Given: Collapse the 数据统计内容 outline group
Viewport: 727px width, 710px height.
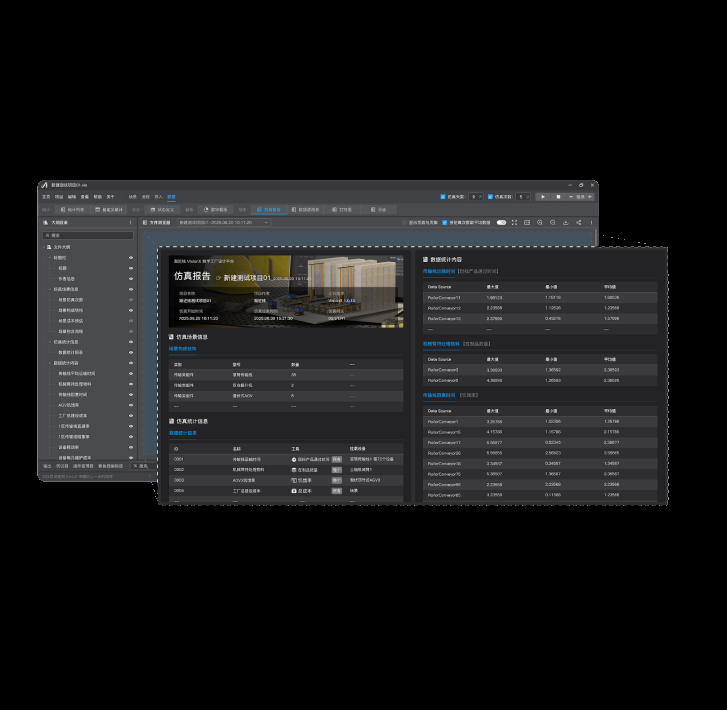Looking at the screenshot, I should 50,363.
